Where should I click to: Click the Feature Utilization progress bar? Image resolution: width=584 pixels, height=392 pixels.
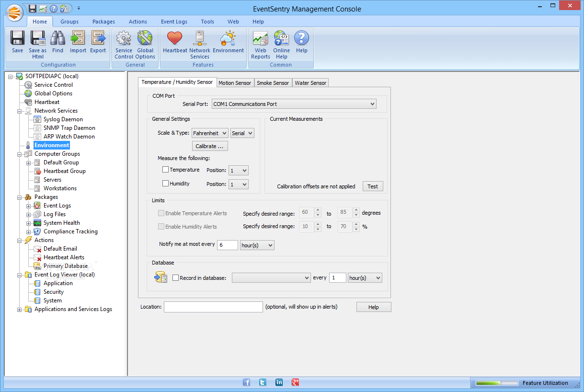point(497,383)
